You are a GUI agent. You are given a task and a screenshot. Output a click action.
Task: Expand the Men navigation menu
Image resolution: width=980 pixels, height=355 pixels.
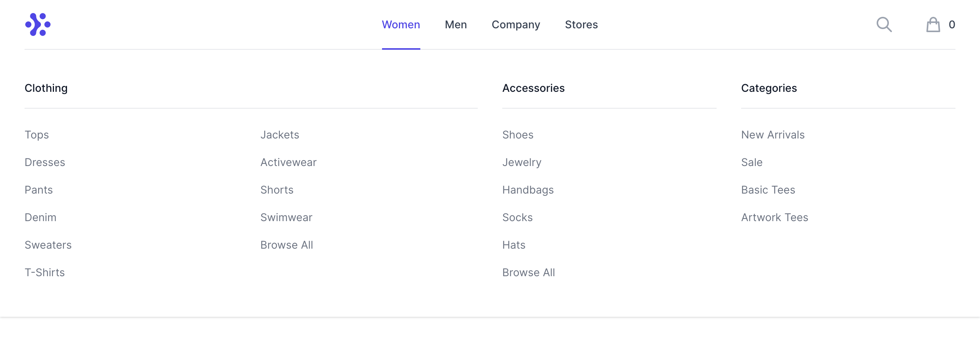tap(456, 24)
